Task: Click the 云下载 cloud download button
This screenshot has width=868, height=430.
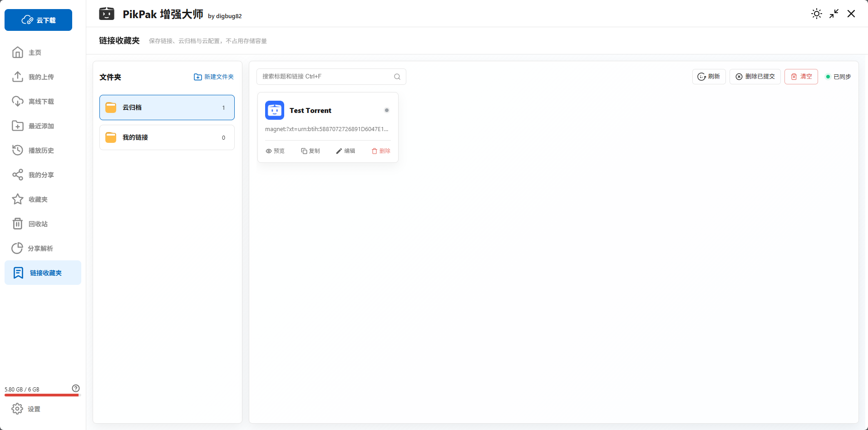Action: [x=38, y=20]
